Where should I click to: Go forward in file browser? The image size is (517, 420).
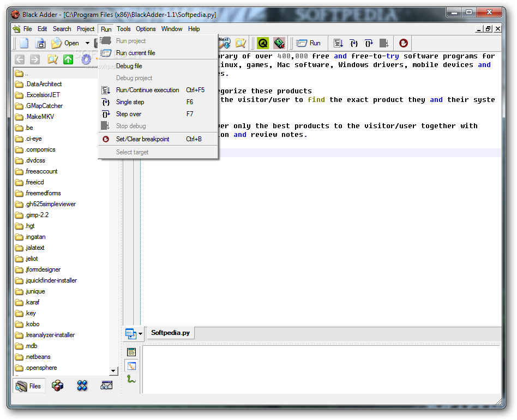(x=34, y=59)
